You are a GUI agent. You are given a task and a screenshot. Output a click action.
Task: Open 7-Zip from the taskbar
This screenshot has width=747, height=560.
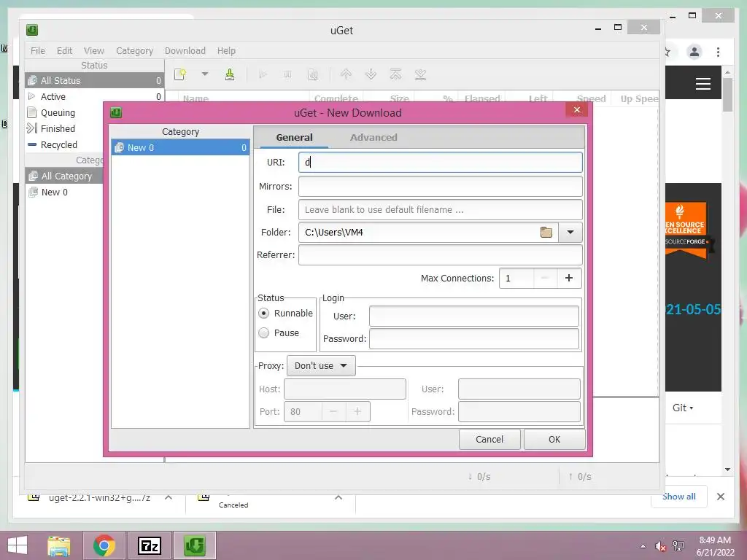point(149,545)
